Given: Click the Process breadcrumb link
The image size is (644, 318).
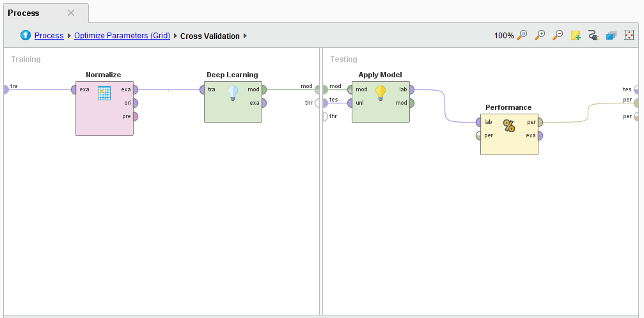Looking at the screenshot, I should [49, 36].
